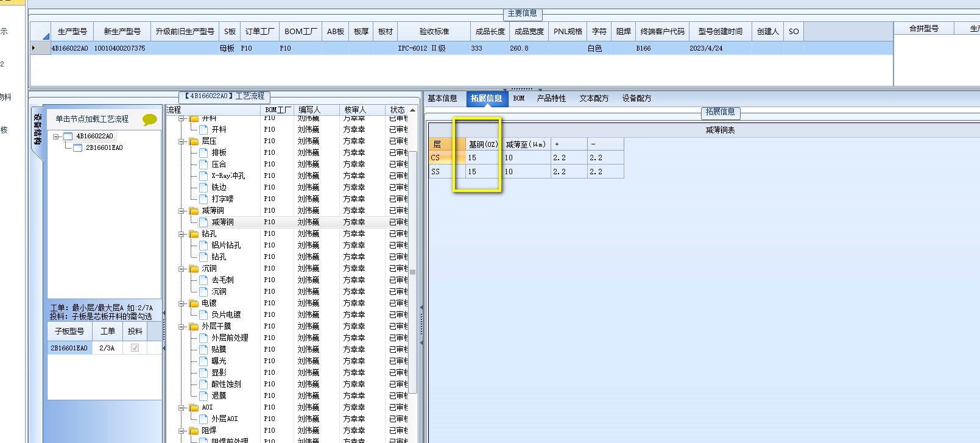The width and height of the screenshot is (980, 443).
Task: Toggle the 投料 checkbox for 2B16601EA0
Action: 135,348
